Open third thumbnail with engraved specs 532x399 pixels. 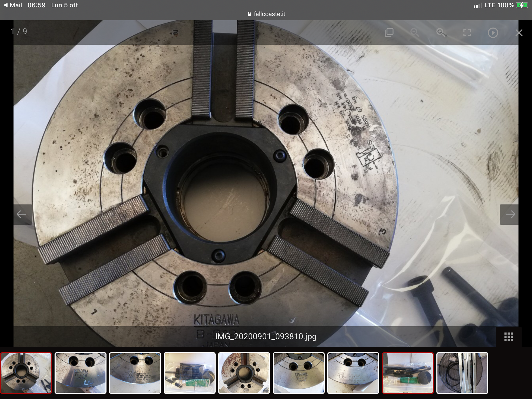coord(135,373)
